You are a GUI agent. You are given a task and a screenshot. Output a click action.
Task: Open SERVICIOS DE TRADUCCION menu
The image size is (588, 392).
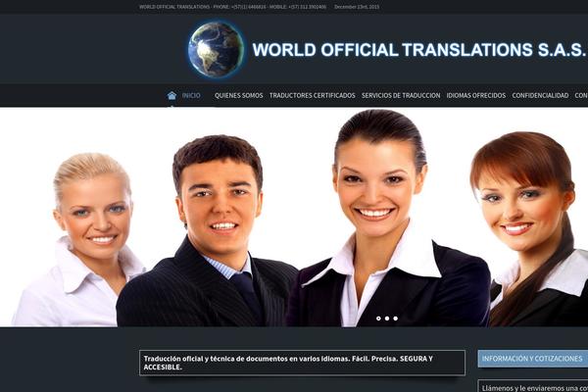(401, 96)
